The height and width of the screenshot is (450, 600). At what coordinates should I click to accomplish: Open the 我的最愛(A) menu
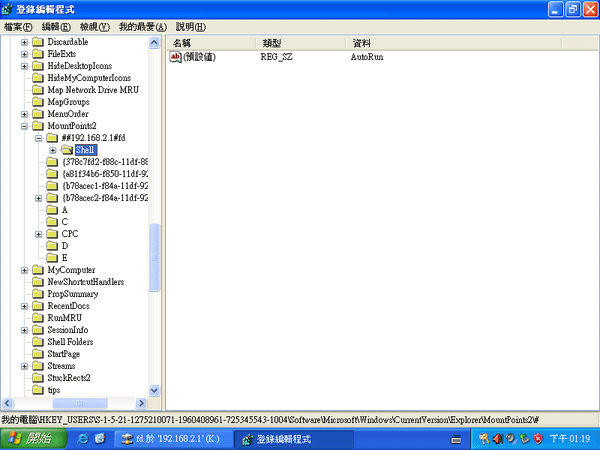click(142, 27)
